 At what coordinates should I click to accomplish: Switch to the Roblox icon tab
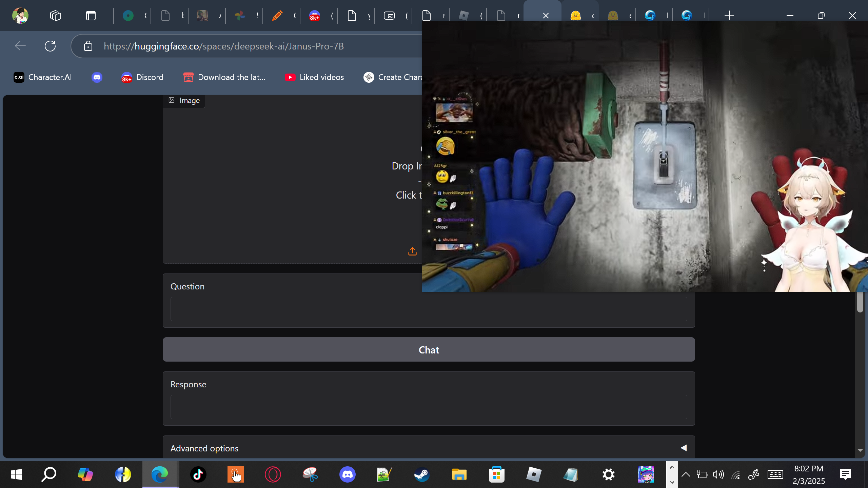pos(464,16)
